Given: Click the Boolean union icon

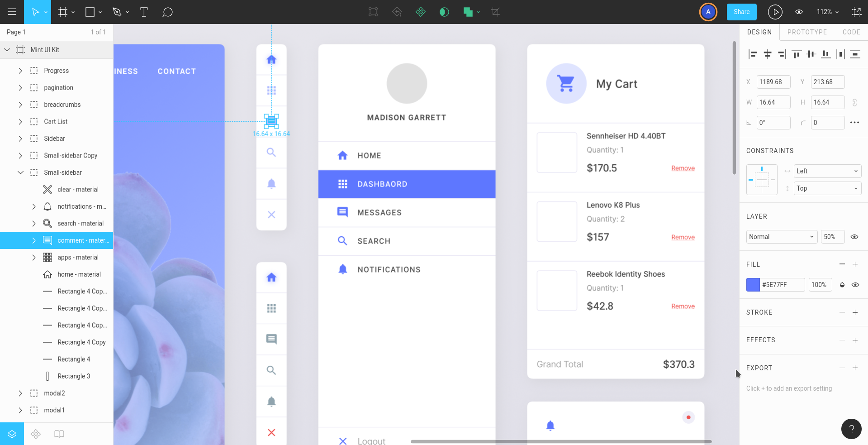Looking at the screenshot, I should 468,12.
